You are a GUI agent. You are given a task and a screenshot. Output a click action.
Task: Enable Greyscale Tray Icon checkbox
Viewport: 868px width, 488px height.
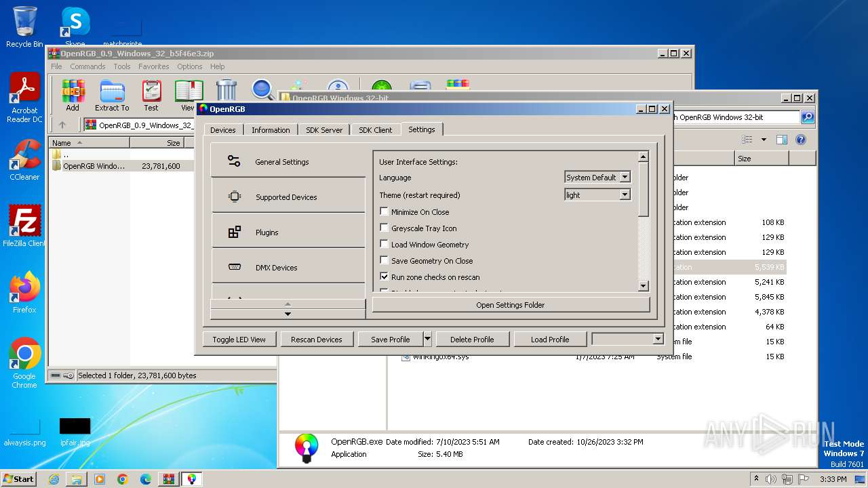[384, 228]
